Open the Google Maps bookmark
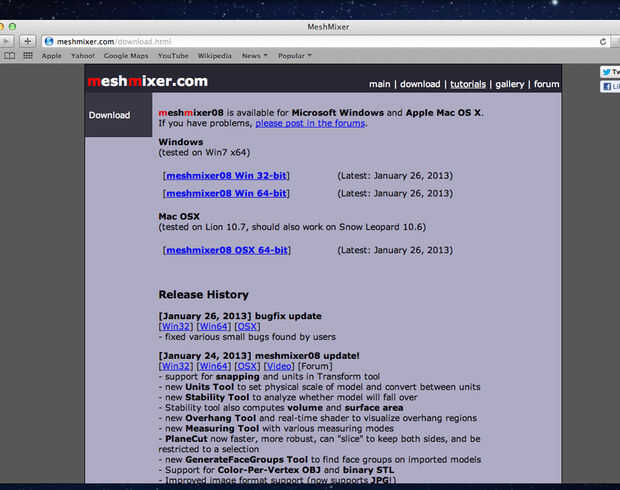This screenshot has height=490, width=620. (126, 56)
